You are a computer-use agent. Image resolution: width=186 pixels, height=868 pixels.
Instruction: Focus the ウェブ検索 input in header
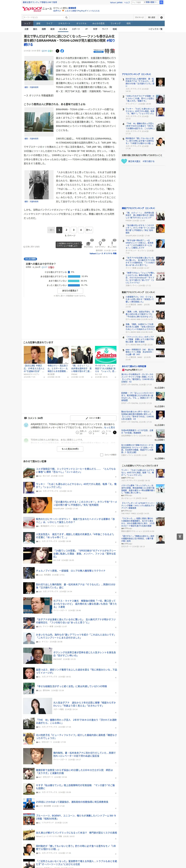tap(137, 2)
